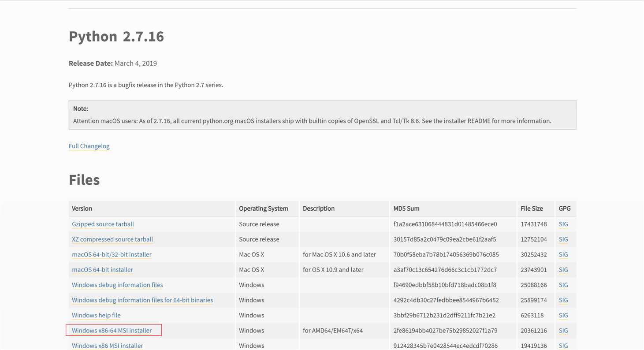Download the XZ compressed source tarball
This screenshot has height=350, width=644.
tap(112, 239)
